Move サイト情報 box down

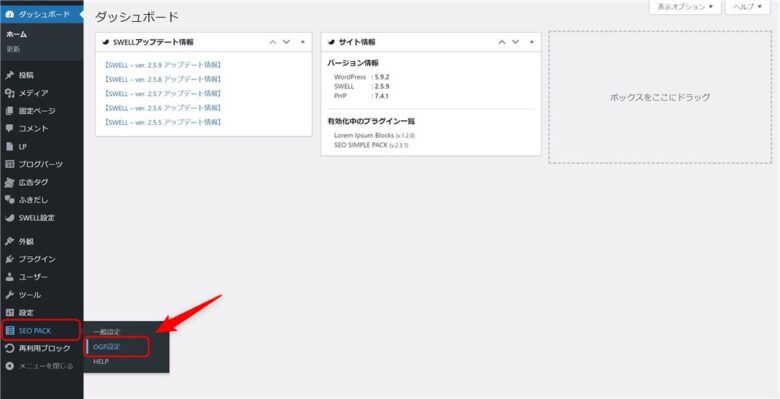pyautogui.click(x=516, y=42)
